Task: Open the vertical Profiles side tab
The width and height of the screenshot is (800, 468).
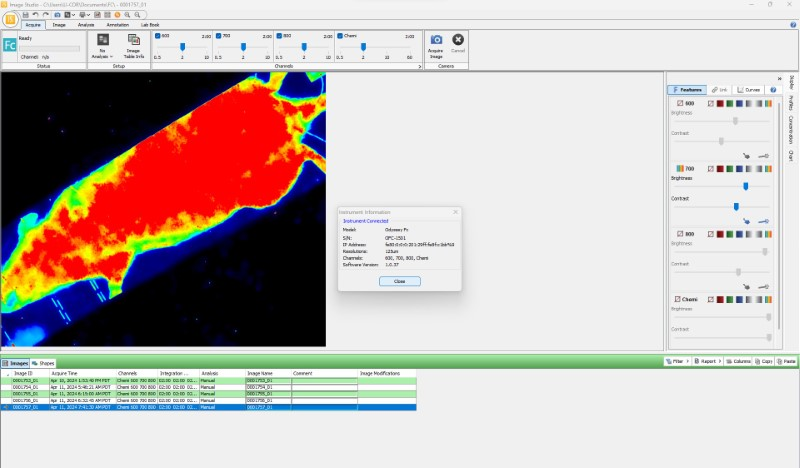Action: point(791,103)
